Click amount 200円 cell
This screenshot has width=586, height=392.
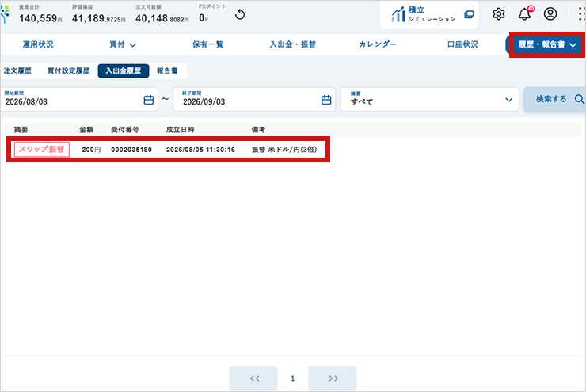[x=91, y=150]
